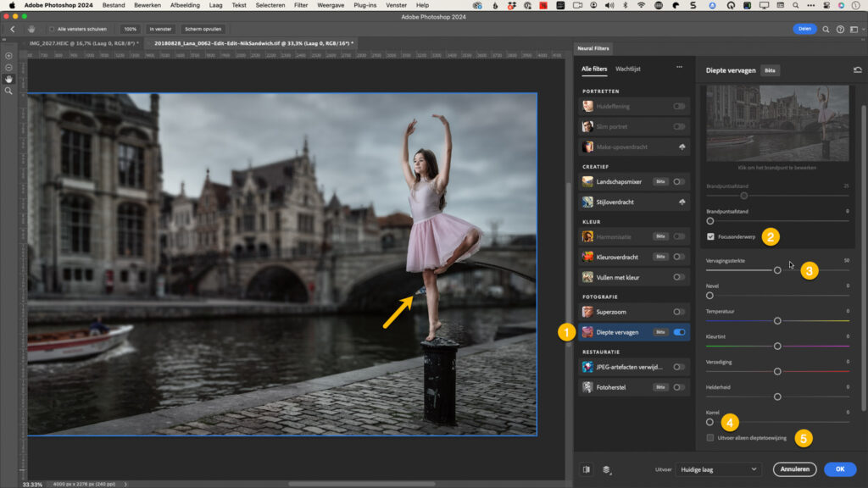
Task: Open the search icon next to Delen
Action: pos(826,30)
